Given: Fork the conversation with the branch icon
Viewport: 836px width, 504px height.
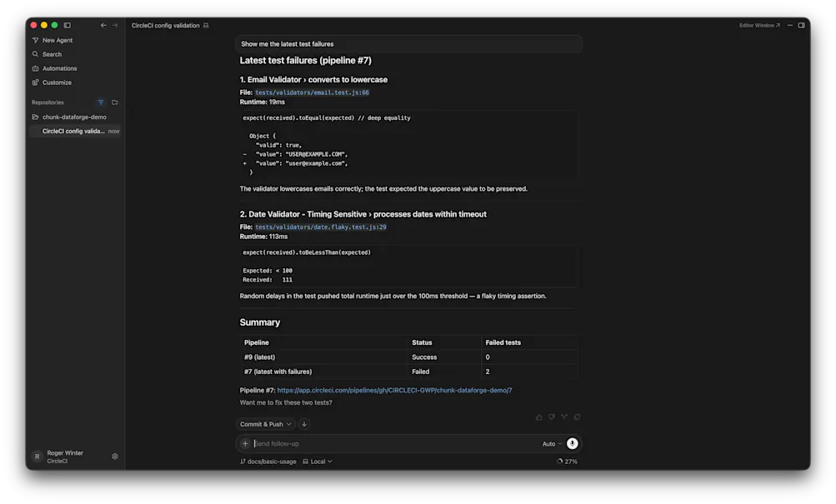Looking at the screenshot, I should tap(564, 417).
